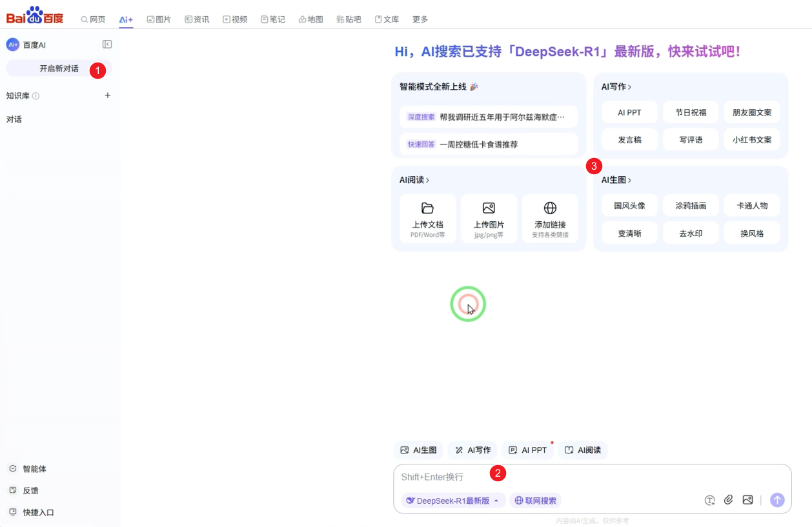Click the Baidu logo
Image resolution: width=812 pixels, height=527 pixels.
pos(35,15)
